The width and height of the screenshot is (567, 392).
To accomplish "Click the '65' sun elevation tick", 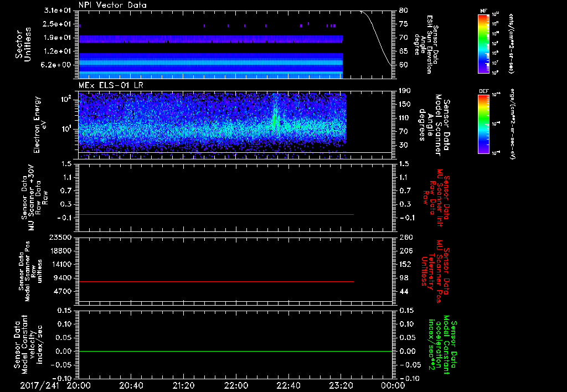I will coord(404,51).
